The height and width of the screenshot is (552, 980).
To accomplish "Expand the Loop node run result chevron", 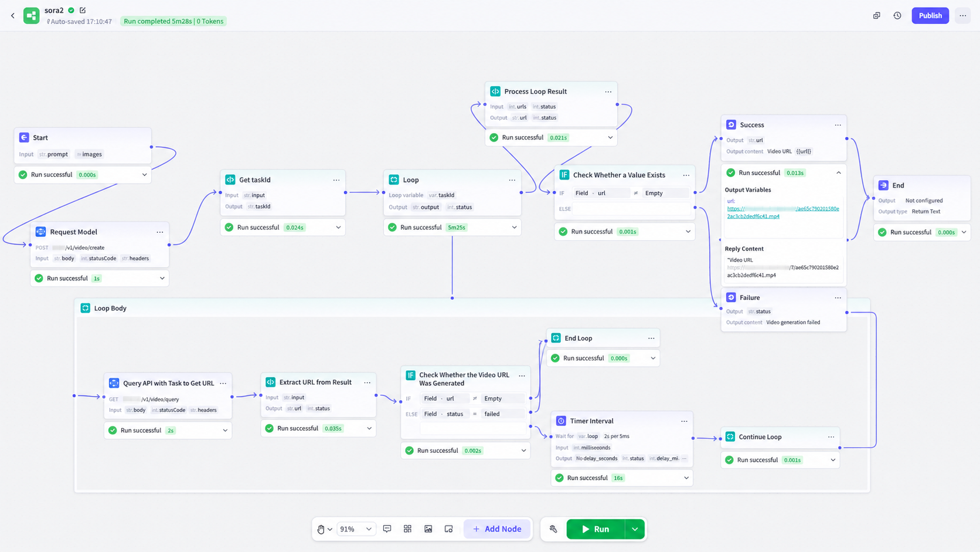I will [514, 228].
